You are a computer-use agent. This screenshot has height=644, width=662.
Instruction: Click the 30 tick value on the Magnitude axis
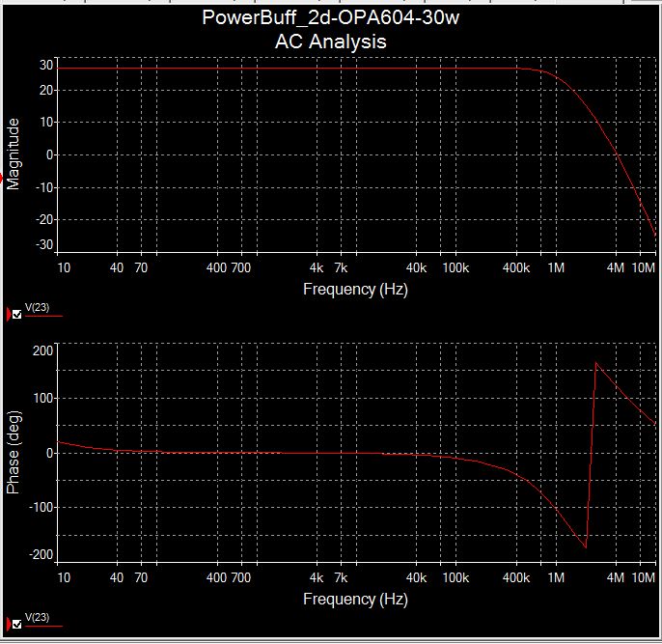click(46, 65)
